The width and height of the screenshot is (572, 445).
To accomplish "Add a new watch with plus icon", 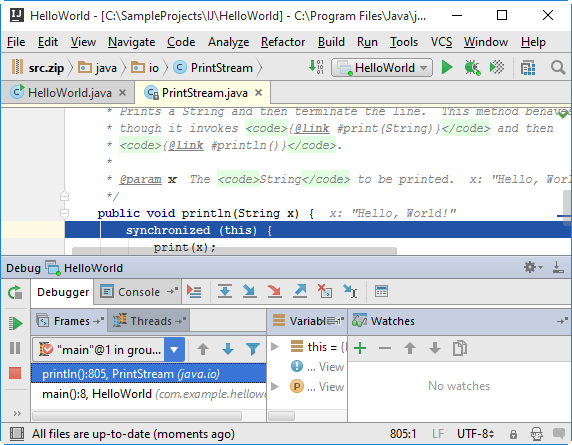I will (x=360, y=348).
